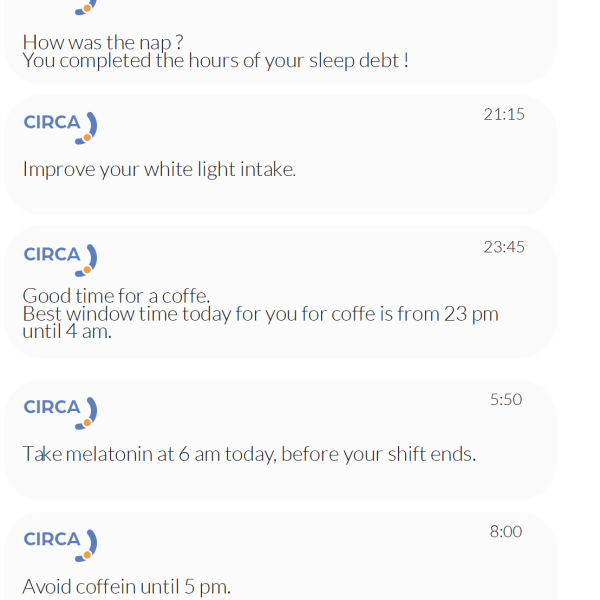Viewport: 600px width, 600px height.
Task: Select the 5:50 timestamp
Action: (506, 399)
